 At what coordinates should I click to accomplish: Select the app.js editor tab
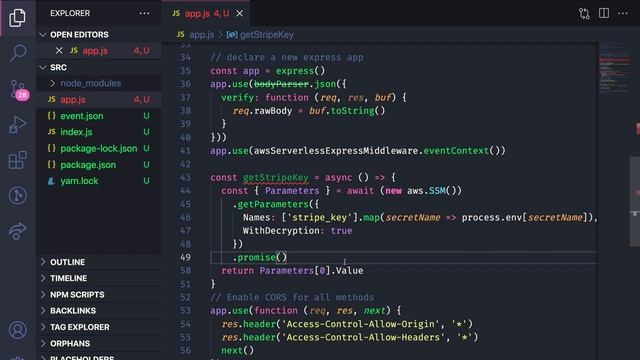[x=206, y=13]
